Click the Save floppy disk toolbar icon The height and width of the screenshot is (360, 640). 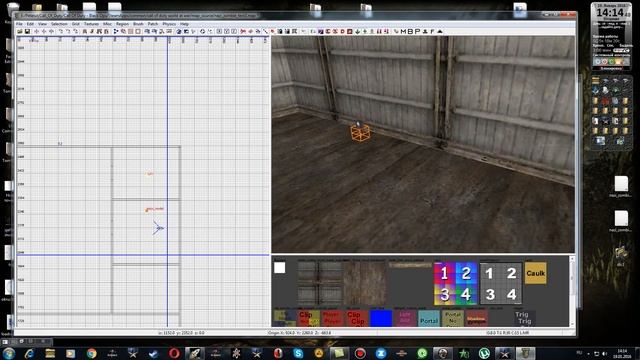coord(27,31)
